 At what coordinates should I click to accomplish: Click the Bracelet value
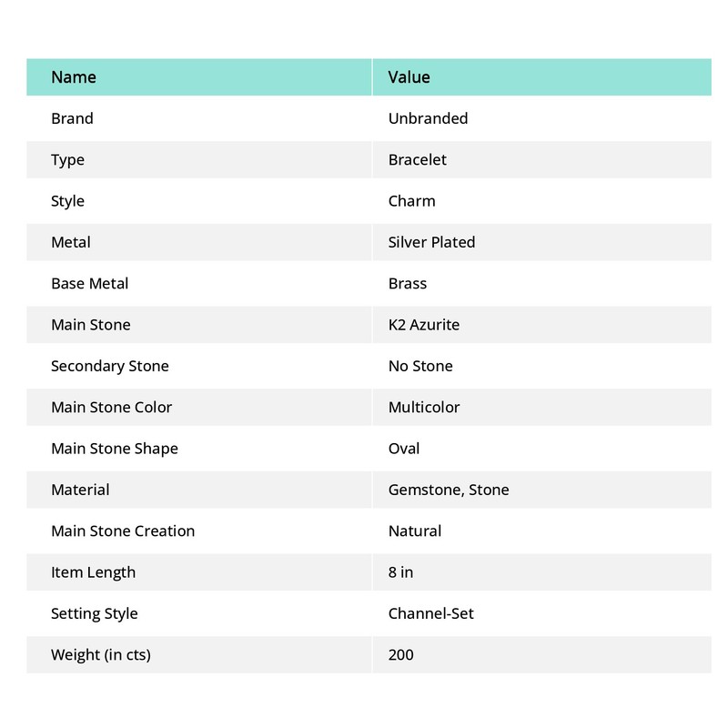point(417,160)
